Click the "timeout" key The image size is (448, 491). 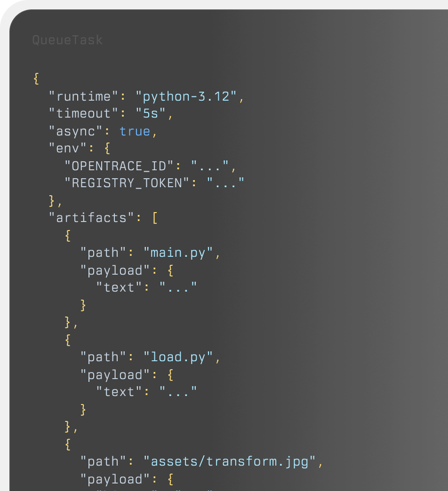point(83,114)
